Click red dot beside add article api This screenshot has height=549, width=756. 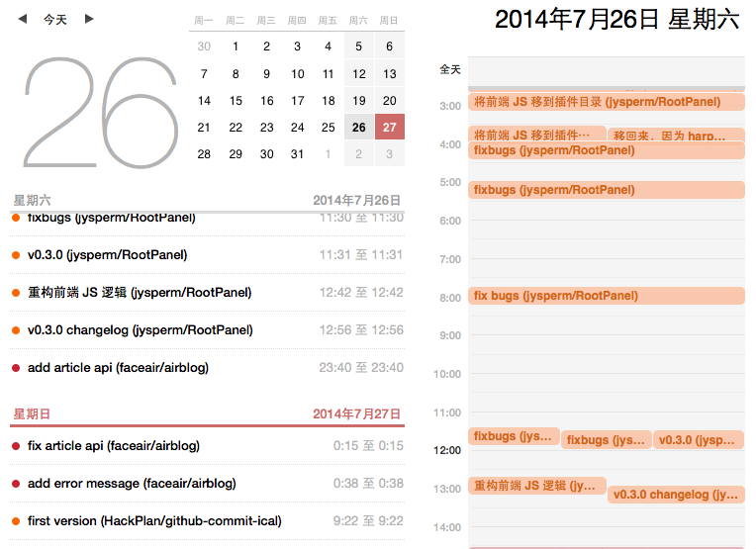click(x=16, y=368)
